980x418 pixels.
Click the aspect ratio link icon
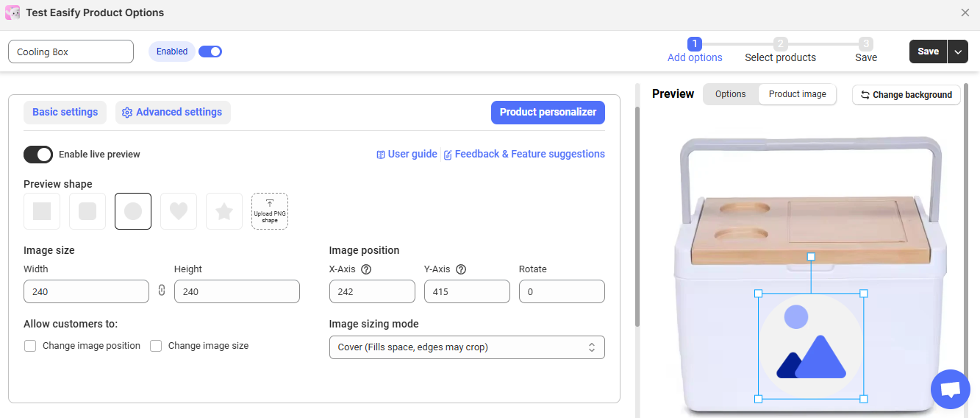(x=162, y=291)
